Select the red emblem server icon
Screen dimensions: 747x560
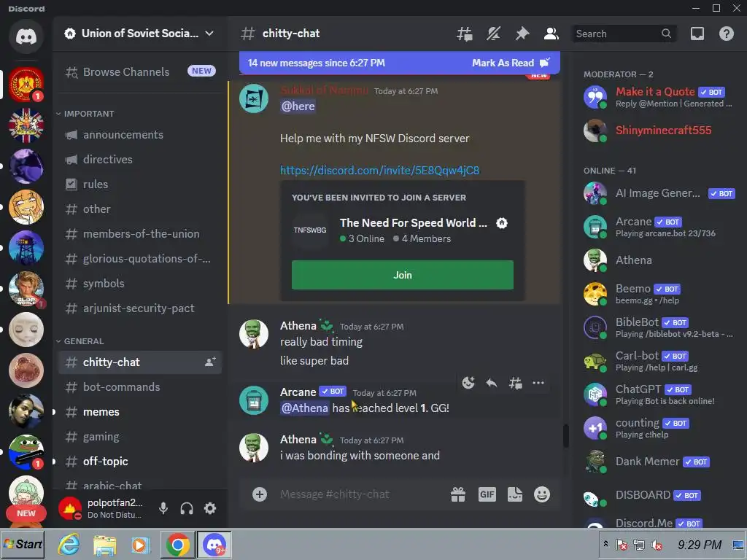point(26,85)
